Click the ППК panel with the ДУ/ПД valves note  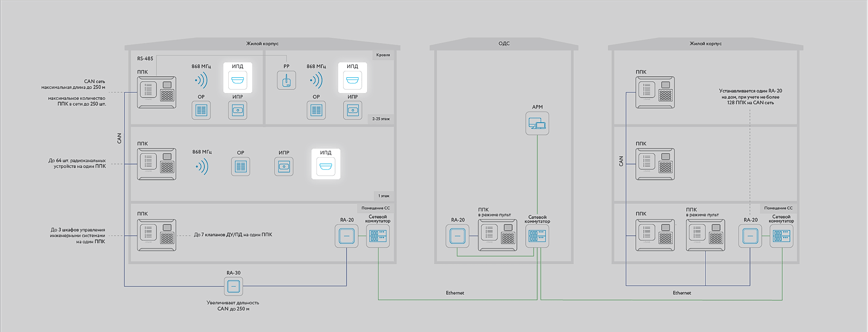click(156, 235)
